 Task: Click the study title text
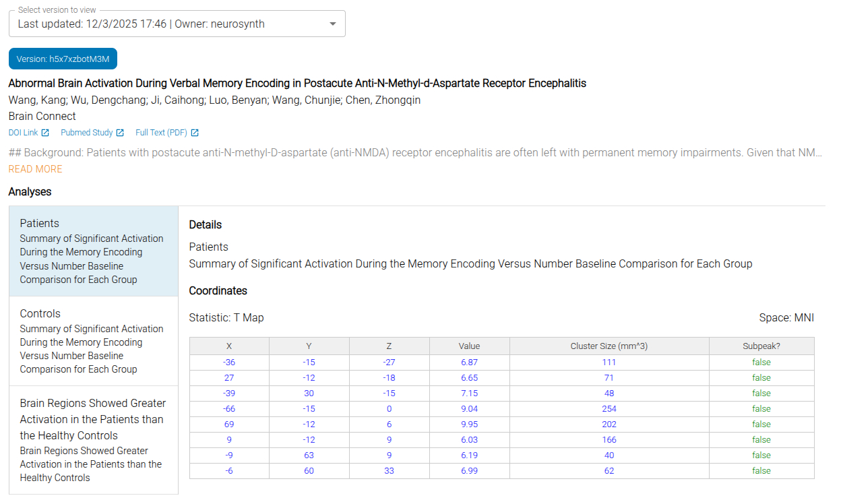coord(297,84)
